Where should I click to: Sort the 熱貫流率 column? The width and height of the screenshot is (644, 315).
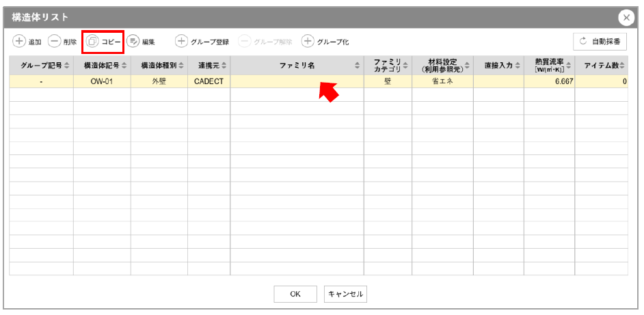(568, 66)
